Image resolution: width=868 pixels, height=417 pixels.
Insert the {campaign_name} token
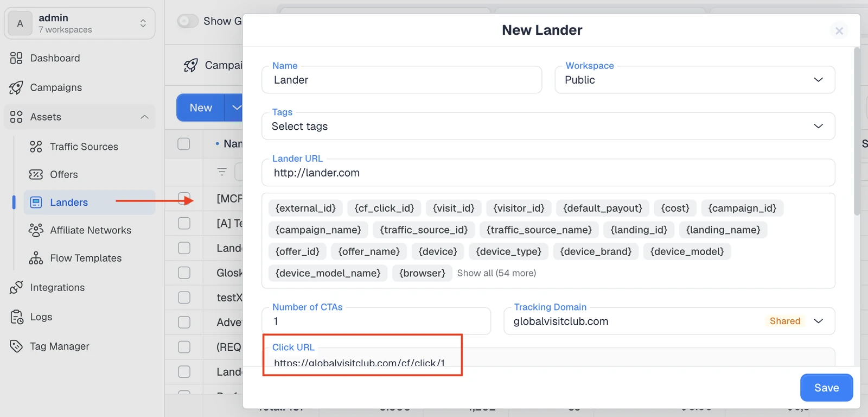[x=318, y=230]
